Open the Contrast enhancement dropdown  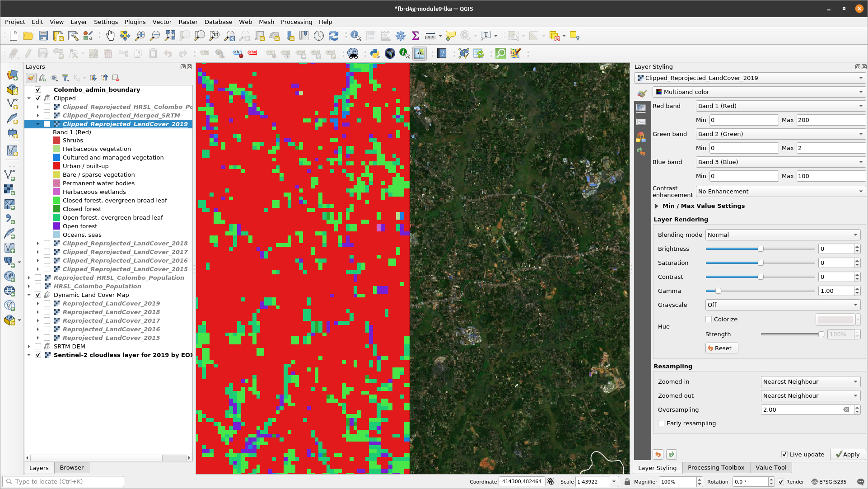coord(780,192)
